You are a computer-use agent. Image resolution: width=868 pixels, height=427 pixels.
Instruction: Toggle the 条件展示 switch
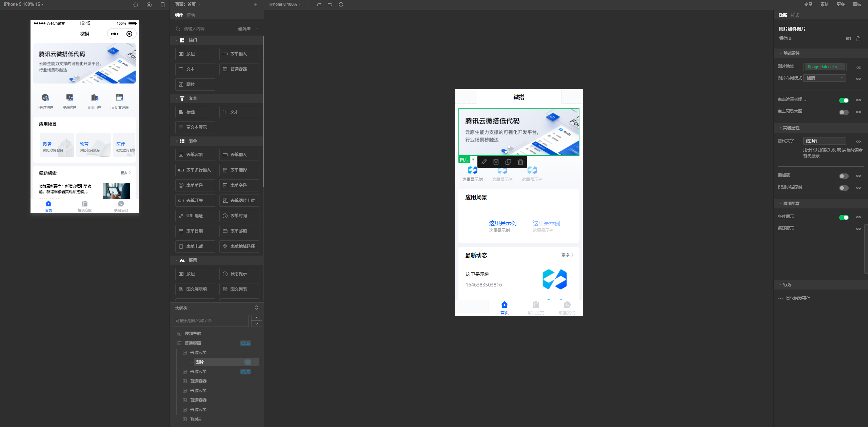[844, 217]
